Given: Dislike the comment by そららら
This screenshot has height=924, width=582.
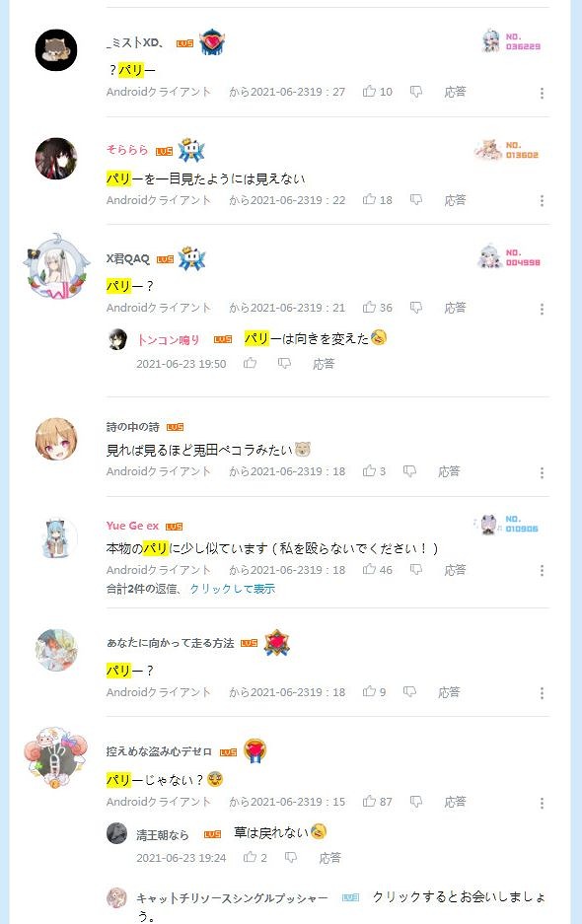Looking at the screenshot, I should pos(416,200).
